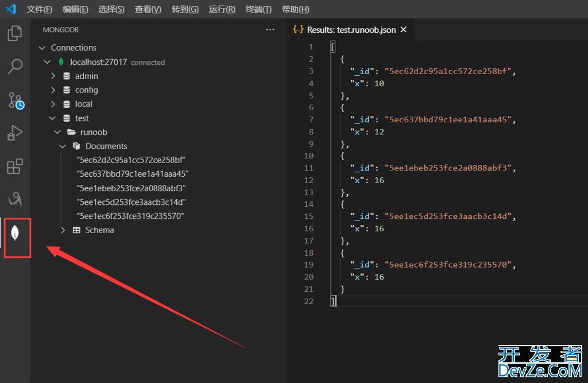Click the open folder icon beside runoob
Screen dimensions: 588x383
coord(71,132)
